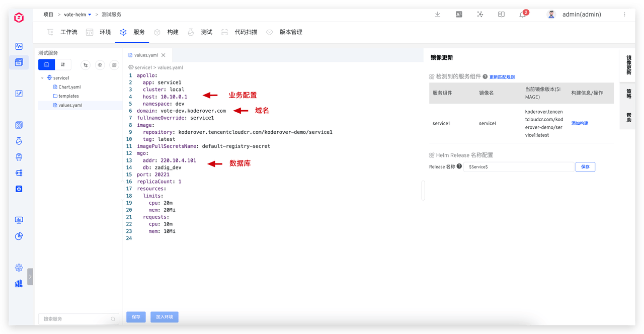Open the documentation book icon in top bar
644x334 pixels.
point(501,14)
